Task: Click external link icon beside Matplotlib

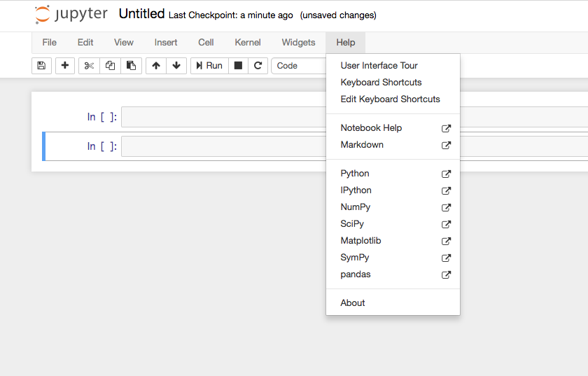Action: point(446,241)
